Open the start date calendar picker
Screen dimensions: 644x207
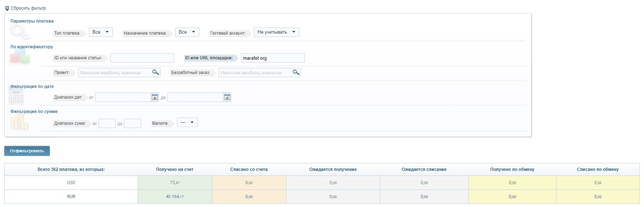(x=154, y=97)
